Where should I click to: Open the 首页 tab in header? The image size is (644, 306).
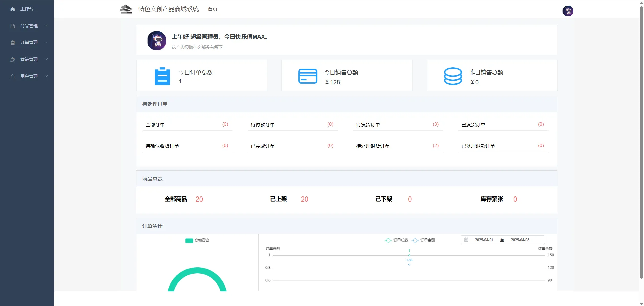pos(212,9)
